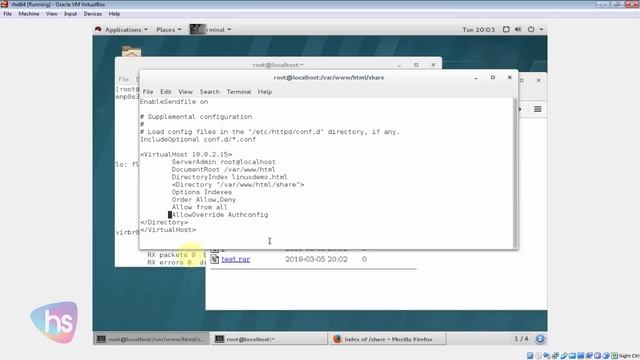The image size is (640, 360).
Task: Click the test.rar link in Firefox
Action: click(236, 259)
